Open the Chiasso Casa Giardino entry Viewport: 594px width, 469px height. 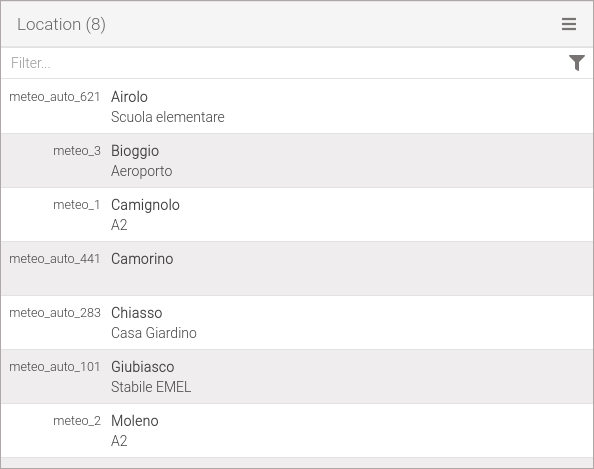(297, 322)
